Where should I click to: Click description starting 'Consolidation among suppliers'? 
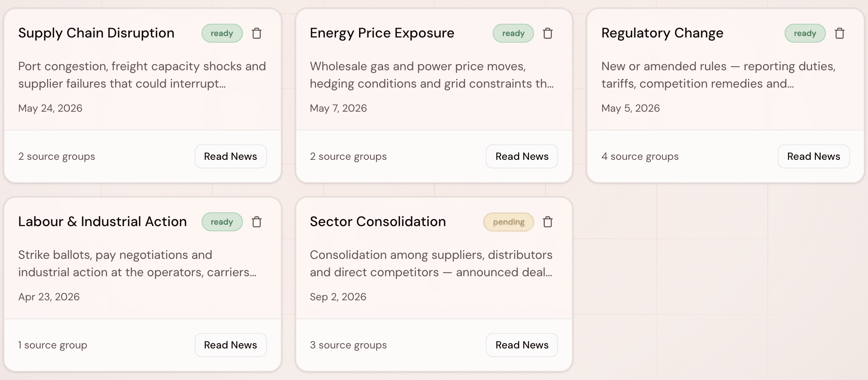pyautogui.click(x=431, y=264)
